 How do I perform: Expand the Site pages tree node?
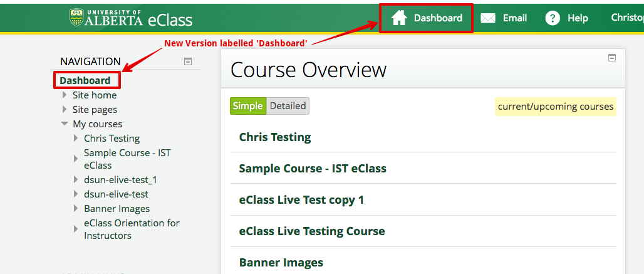point(65,110)
